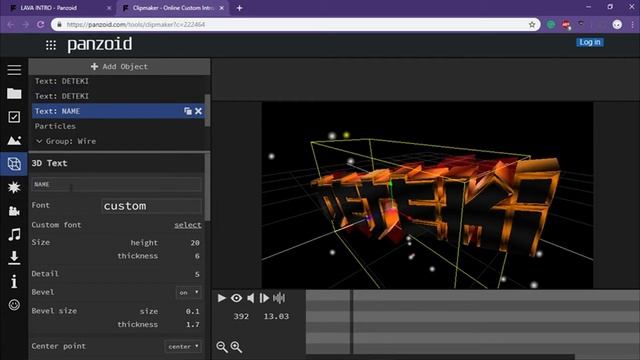Click the panzoid logo
640x360 pixels.
tap(100, 44)
